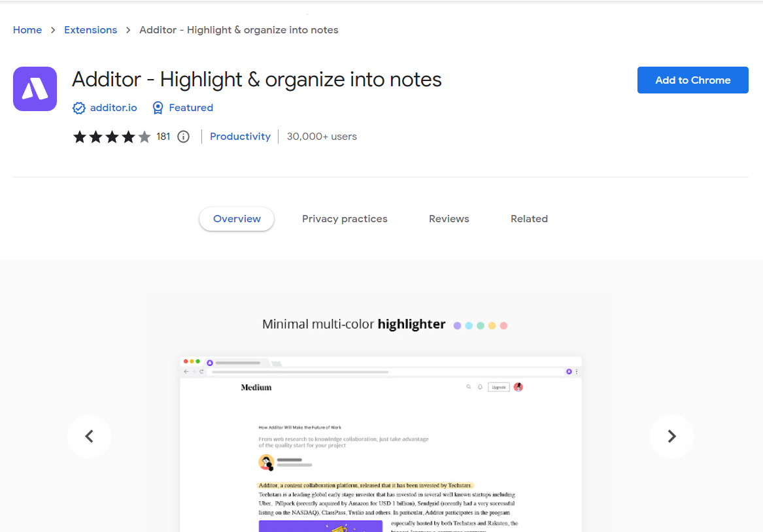
Task: Open the Privacy practices tab
Action: pyautogui.click(x=345, y=218)
